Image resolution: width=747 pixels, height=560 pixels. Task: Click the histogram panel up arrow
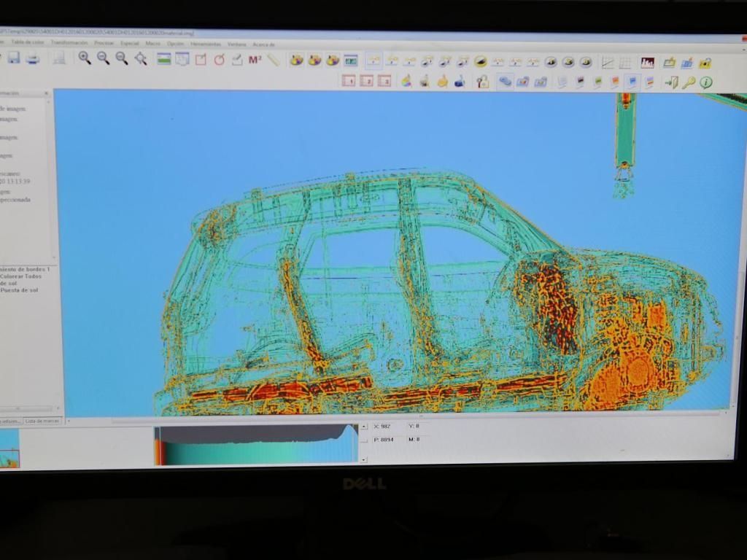coord(364,427)
